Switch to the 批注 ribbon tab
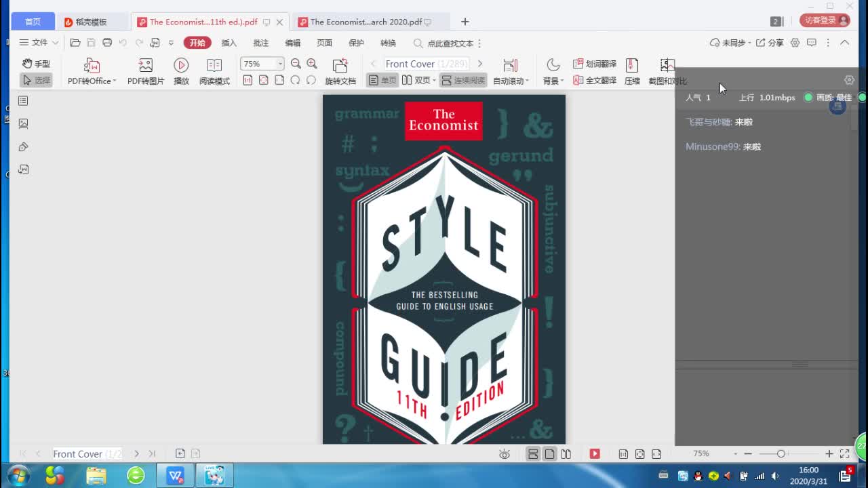 pos(261,43)
